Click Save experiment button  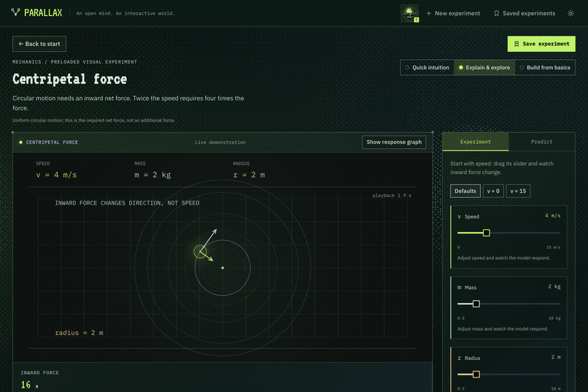click(541, 44)
